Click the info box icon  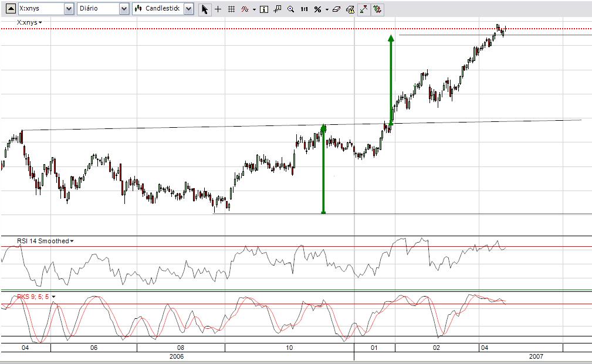click(x=264, y=9)
